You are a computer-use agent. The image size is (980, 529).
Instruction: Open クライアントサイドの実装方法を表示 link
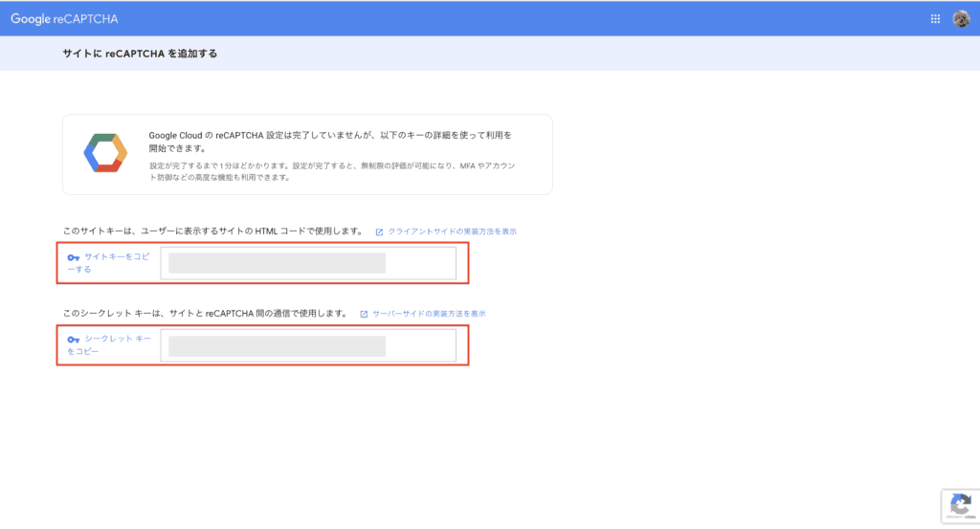click(452, 231)
